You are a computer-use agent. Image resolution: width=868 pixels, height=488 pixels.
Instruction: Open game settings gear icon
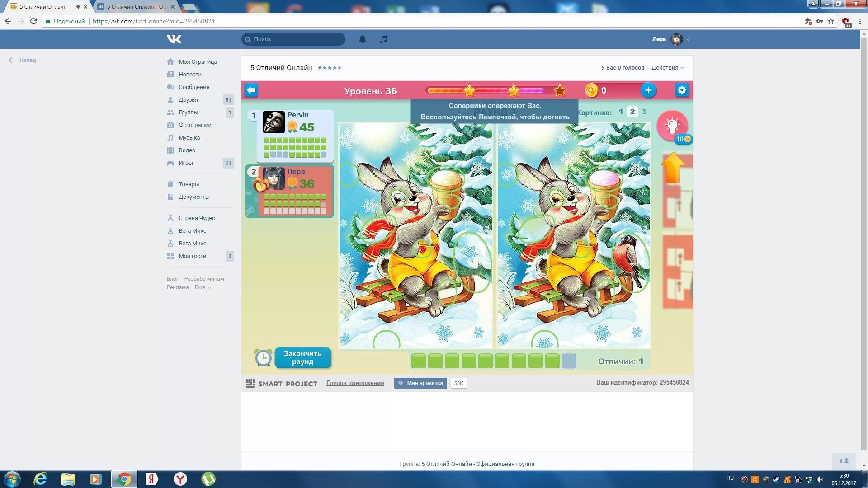(682, 90)
